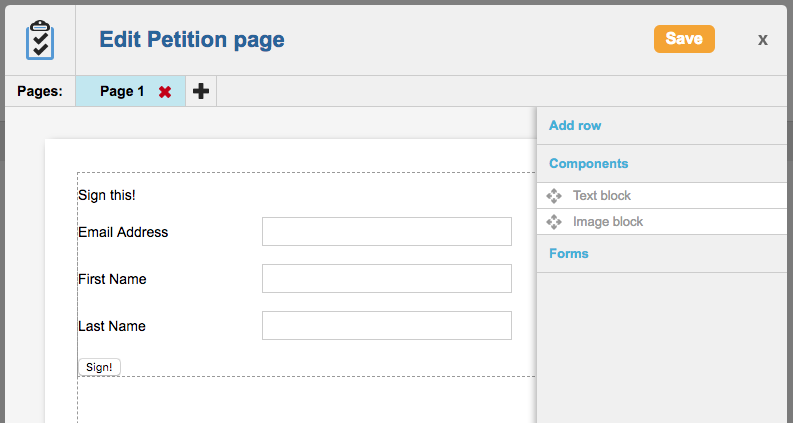The height and width of the screenshot is (423, 793).
Task: Click the clipboard checklist icon
Action: coord(38,39)
